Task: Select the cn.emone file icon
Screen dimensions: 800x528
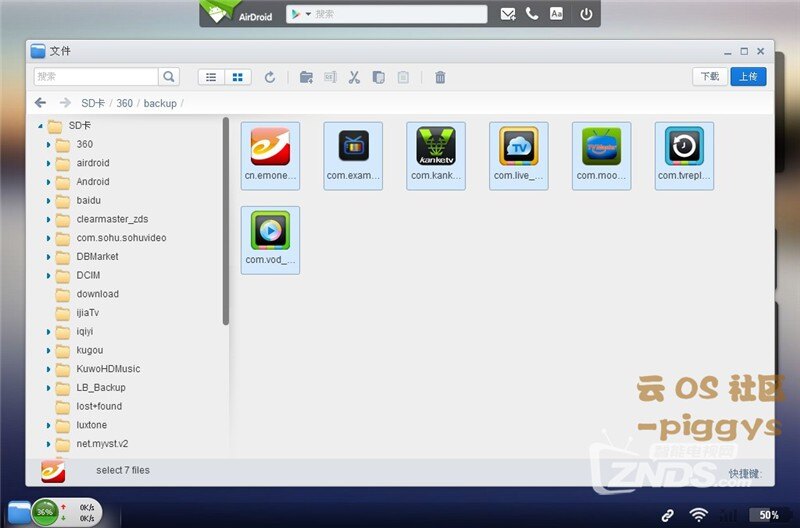Action: point(270,156)
